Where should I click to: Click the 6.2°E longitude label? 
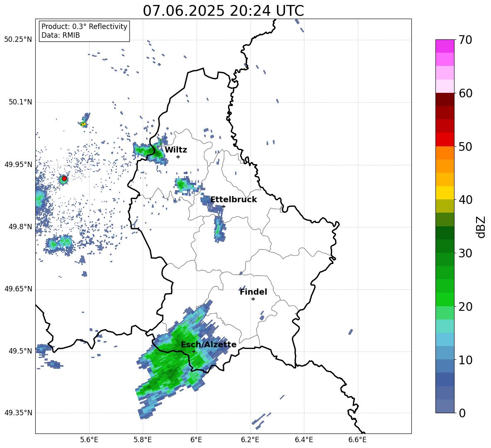250,440
